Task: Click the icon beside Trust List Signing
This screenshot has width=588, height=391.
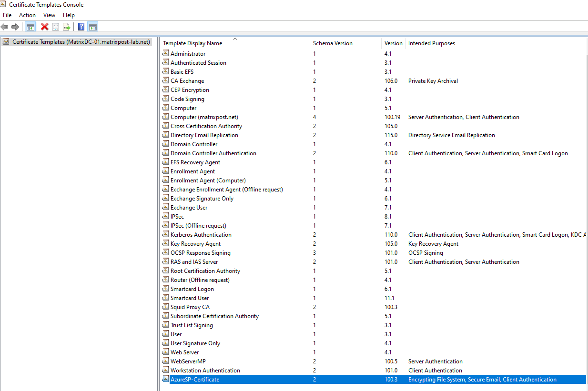Action: click(166, 325)
